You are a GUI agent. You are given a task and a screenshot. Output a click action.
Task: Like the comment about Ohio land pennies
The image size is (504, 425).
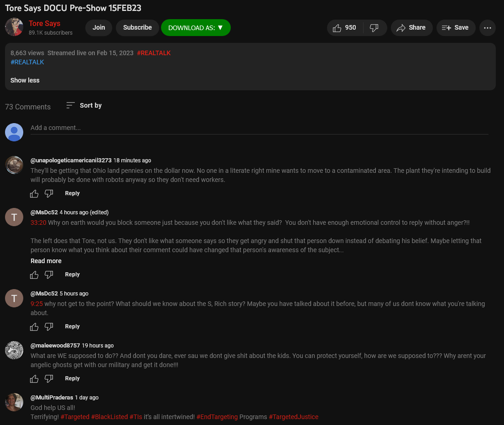click(x=34, y=193)
